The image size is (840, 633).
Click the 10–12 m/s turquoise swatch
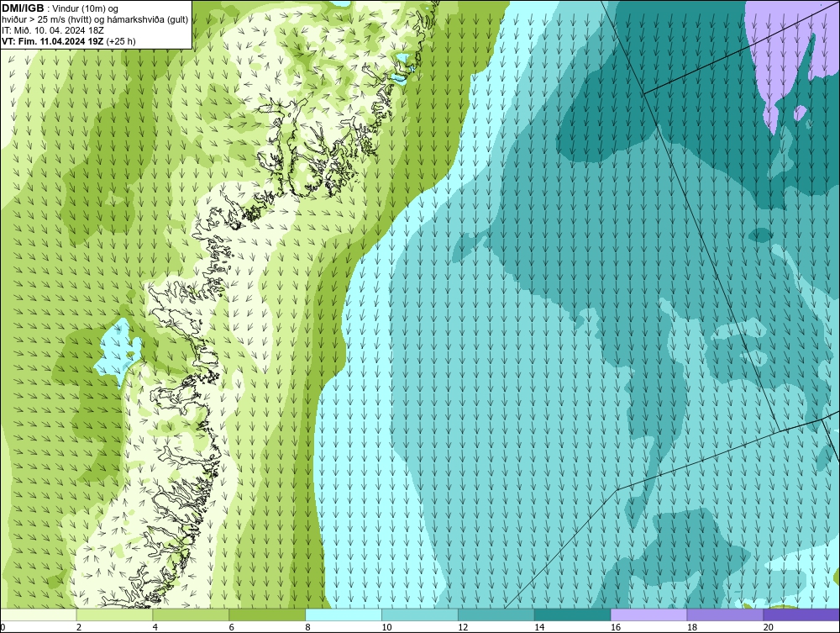[420, 615]
